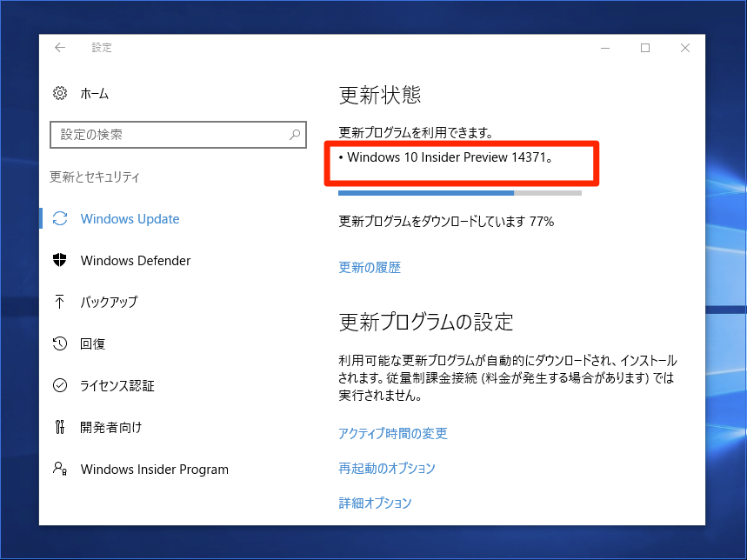Click the Home gear icon
This screenshot has width=747, height=560.
coord(59,93)
